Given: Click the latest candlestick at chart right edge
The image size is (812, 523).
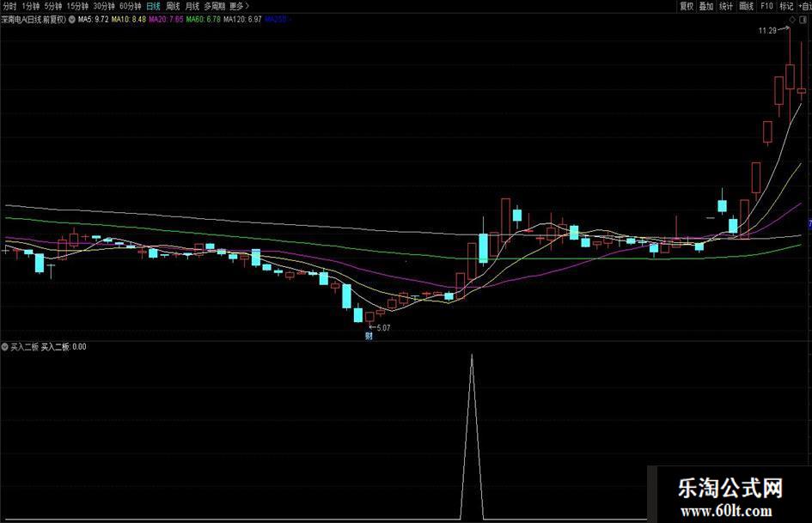Looking at the screenshot, I should tap(802, 91).
